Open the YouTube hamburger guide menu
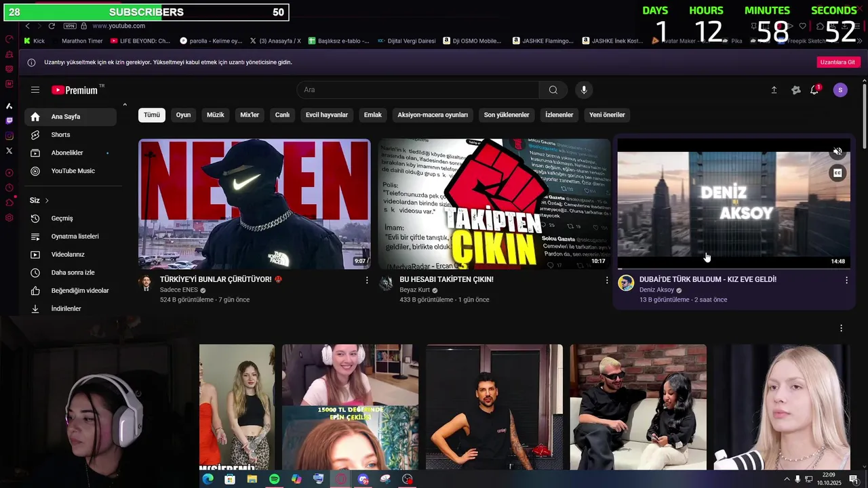The image size is (868, 488). pyautogui.click(x=35, y=89)
